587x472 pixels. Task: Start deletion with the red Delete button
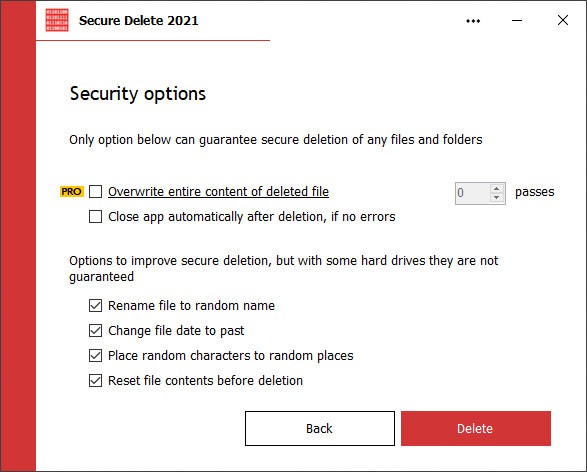coord(476,429)
